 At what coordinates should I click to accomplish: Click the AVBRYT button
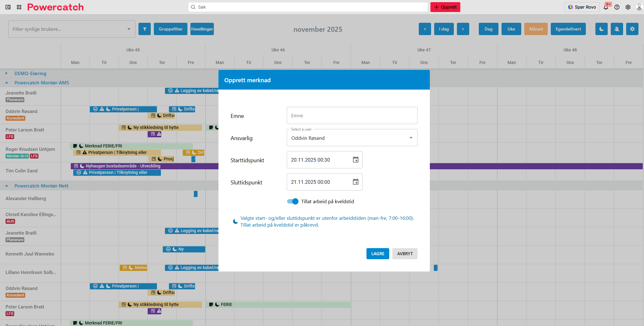tap(405, 254)
